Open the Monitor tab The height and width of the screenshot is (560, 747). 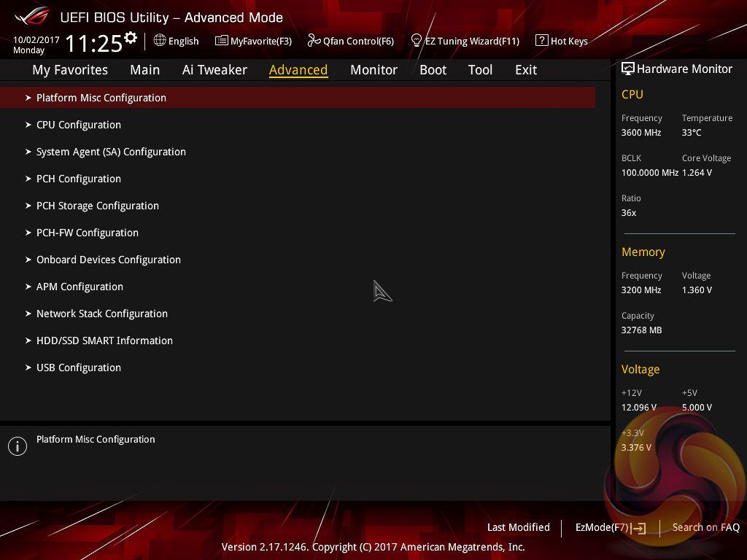pos(373,70)
